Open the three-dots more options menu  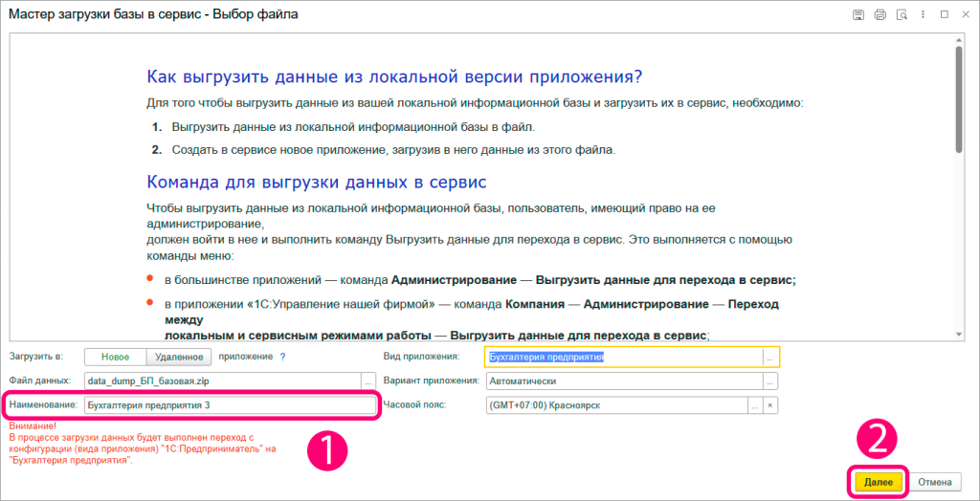point(923,14)
